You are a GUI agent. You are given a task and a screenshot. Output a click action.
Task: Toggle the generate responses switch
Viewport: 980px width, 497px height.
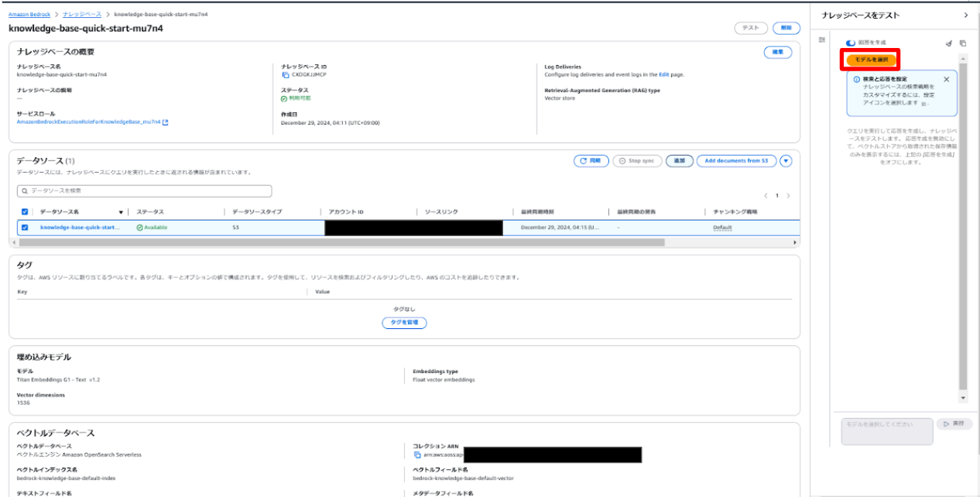851,43
